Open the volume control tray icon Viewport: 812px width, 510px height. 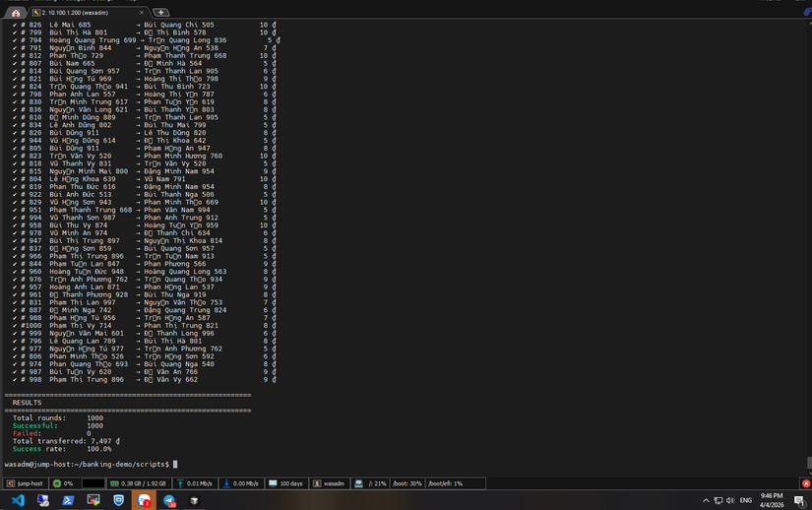pos(730,500)
